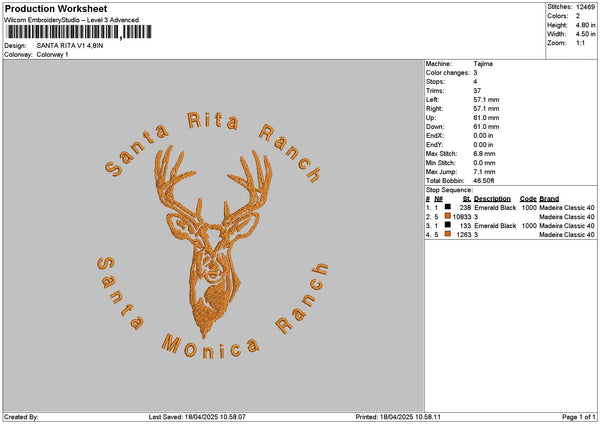Click "Emerald Black" in stop row 3
600x424 pixels.
tap(495, 226)
